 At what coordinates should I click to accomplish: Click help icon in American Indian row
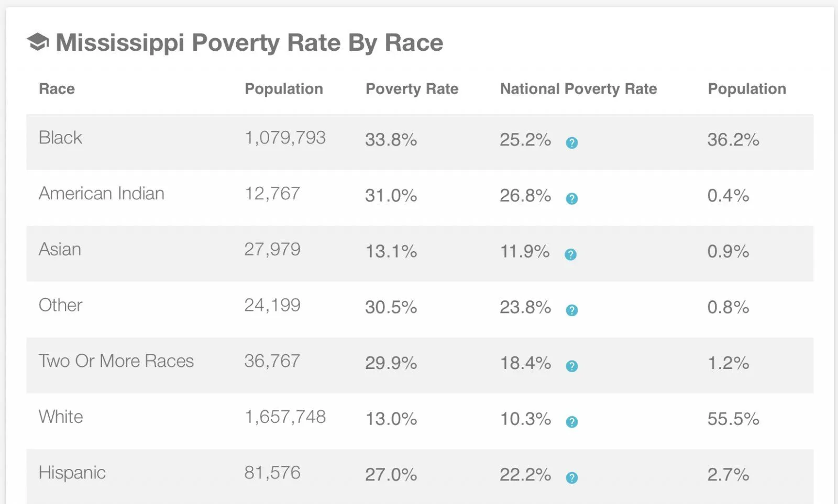coord(572,198)
